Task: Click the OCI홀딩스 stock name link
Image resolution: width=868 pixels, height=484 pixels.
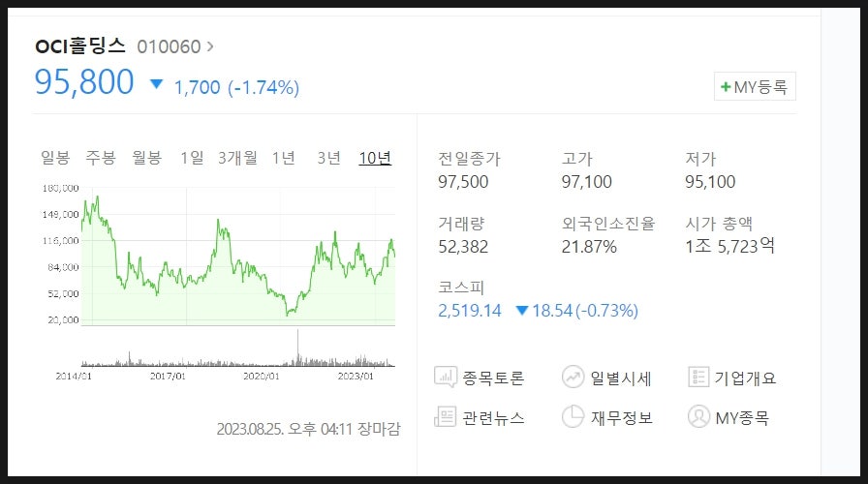Action: [80, 45]
